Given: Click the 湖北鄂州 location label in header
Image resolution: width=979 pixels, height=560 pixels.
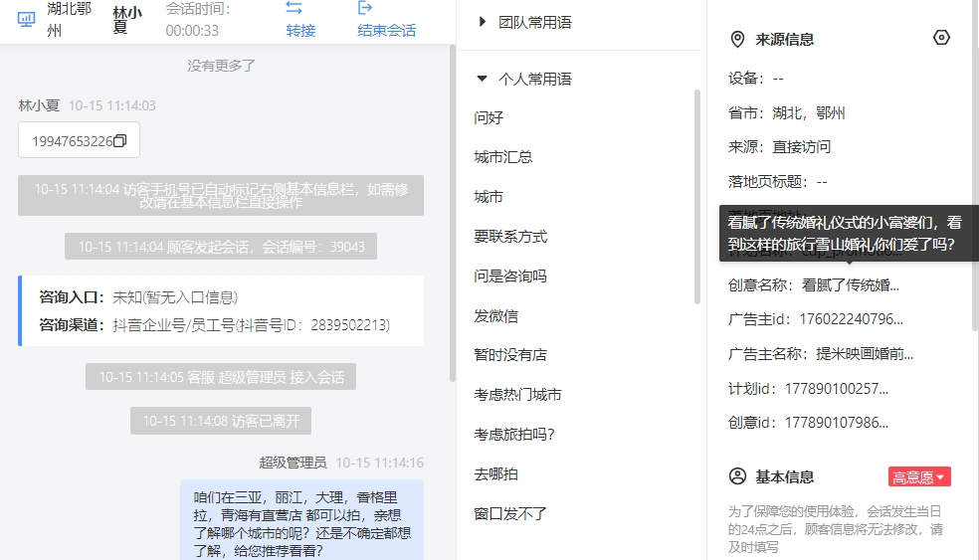Looking at the screenshot, I should (69, 19).
